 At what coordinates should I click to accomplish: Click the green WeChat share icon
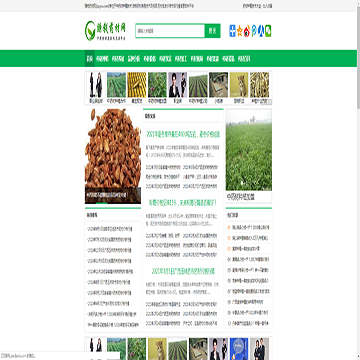(x=268, y=31)
